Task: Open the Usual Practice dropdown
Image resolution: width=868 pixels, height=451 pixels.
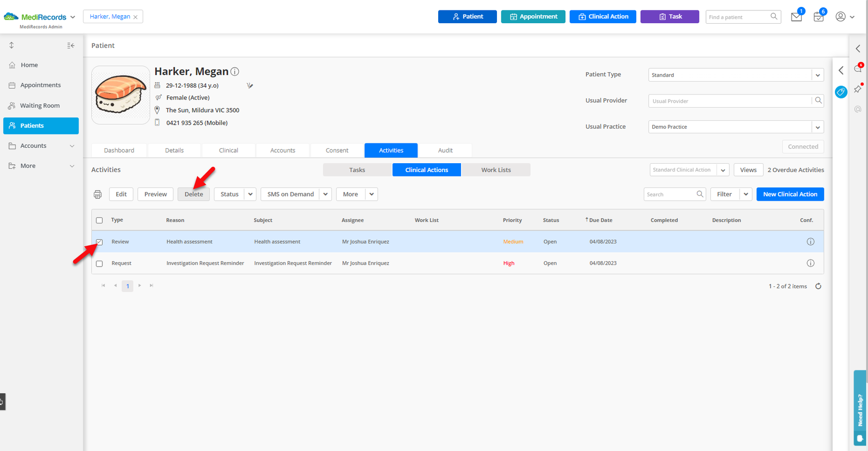Action: [818, 127]
